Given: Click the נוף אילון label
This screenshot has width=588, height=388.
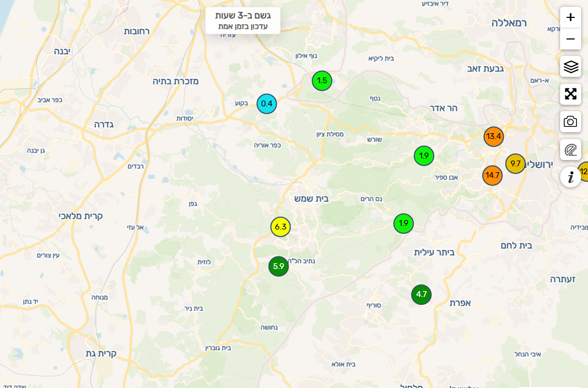Looking at the screenshot, I should [x=306, y=56].
